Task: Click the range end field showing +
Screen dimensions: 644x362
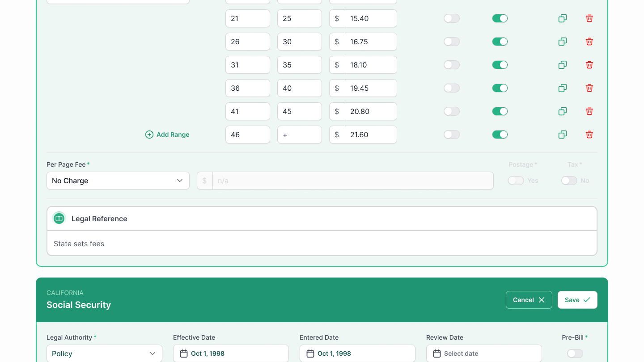Action: click(300, 135)
